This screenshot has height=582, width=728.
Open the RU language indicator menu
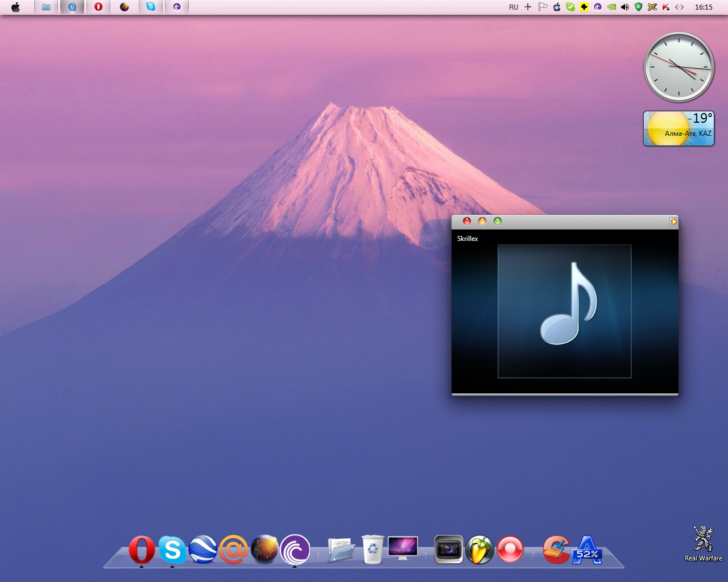514,7
